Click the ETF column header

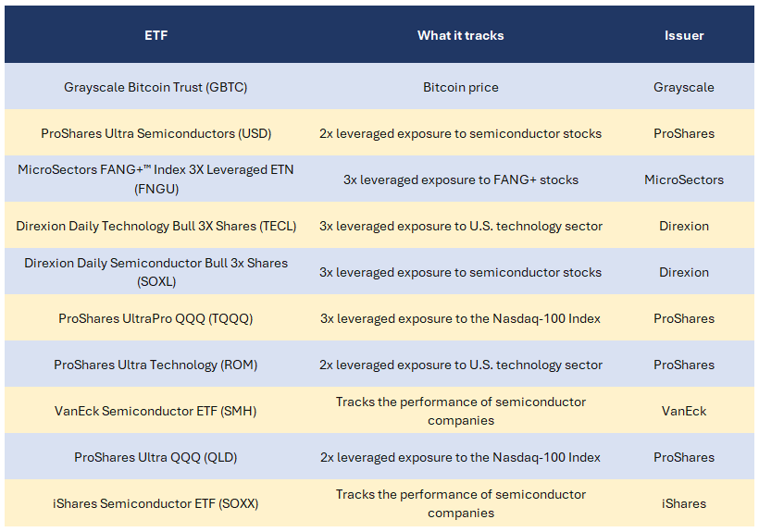156,35
